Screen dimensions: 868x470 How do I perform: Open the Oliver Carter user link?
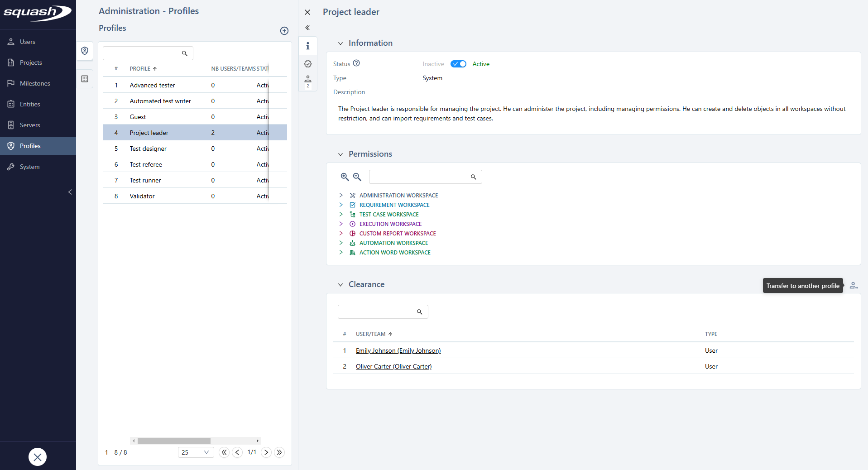coord(393,366)
